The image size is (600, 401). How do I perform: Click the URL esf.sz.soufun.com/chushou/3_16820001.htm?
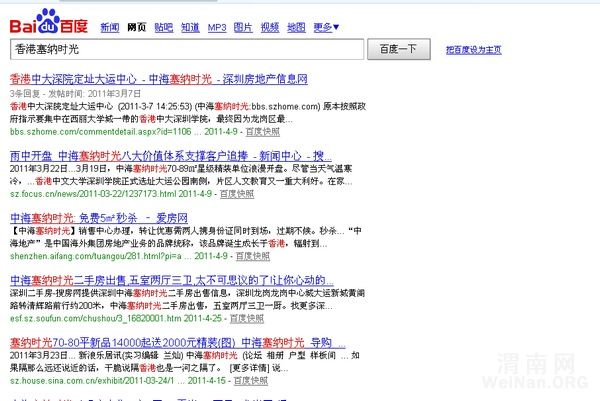[95, 318]
